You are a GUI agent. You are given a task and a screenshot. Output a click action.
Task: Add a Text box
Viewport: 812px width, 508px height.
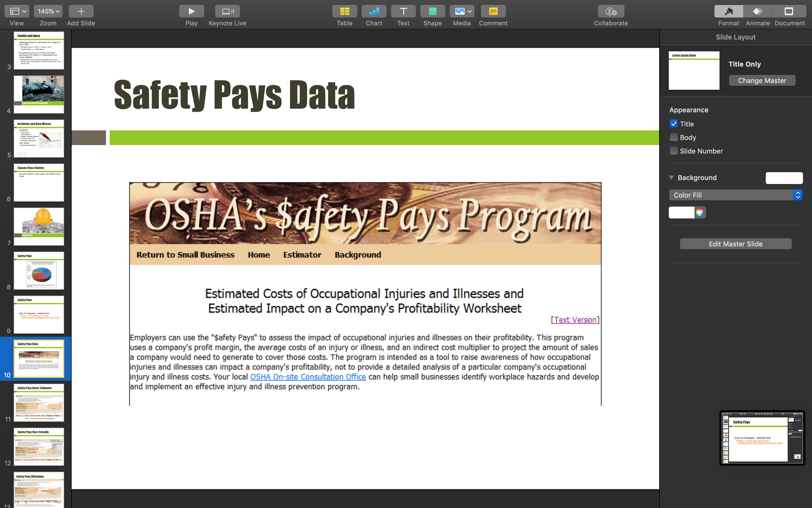pos(403,11)
